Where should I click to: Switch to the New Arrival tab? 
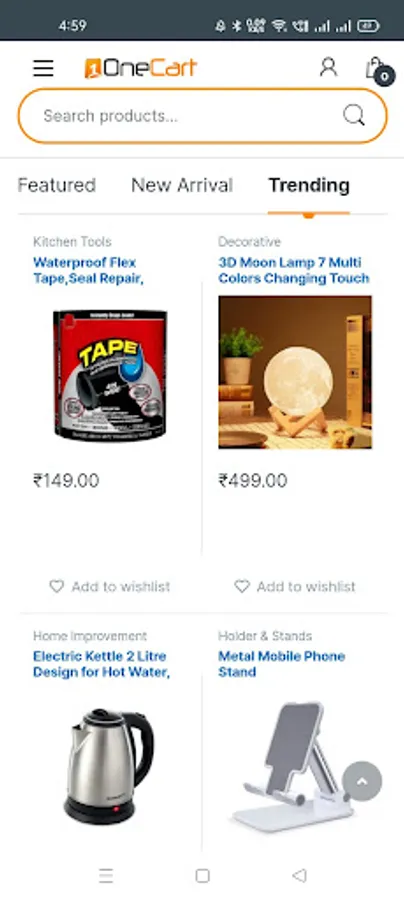[x=182, y=185]
